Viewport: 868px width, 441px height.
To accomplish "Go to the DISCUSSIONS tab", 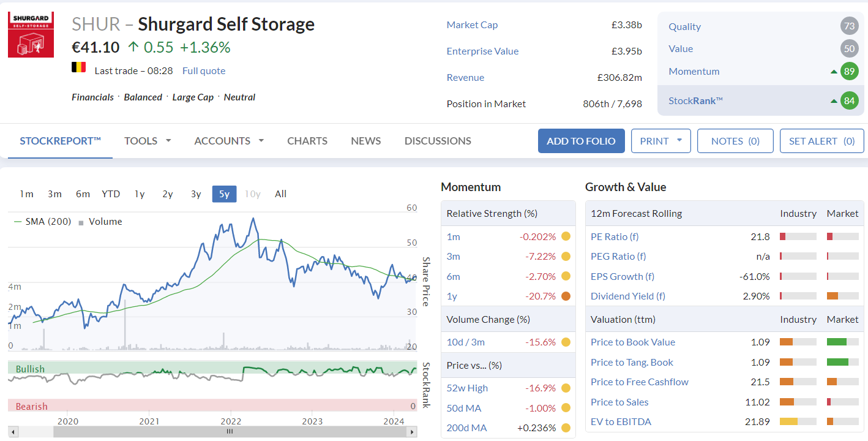I will pos(438,141).
